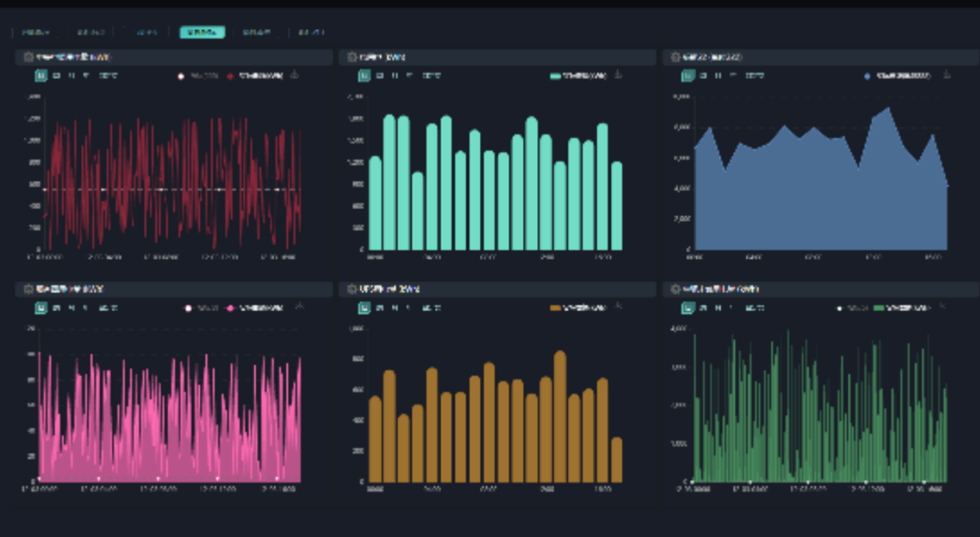Open gear settings for the blue area chart
The image size is (980, 537).
click(x=675, y=57)
